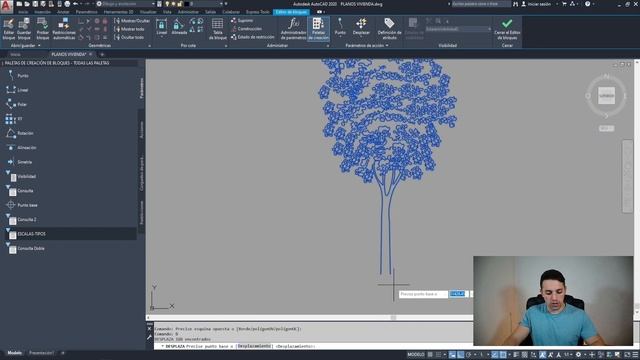Select Punto parameter in the palette
Viewport: 640px width, 360px height.
pos(18,76)
